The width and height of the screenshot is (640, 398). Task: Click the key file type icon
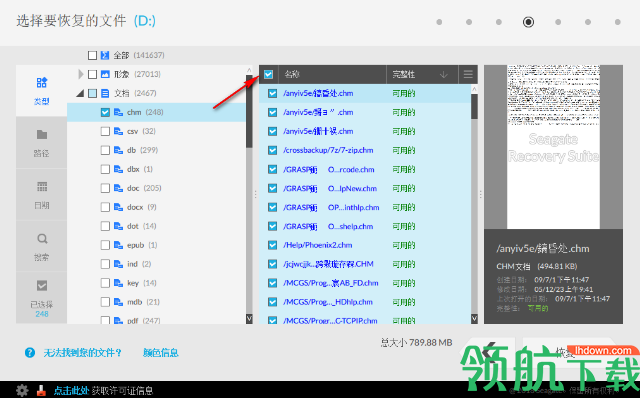118,283
